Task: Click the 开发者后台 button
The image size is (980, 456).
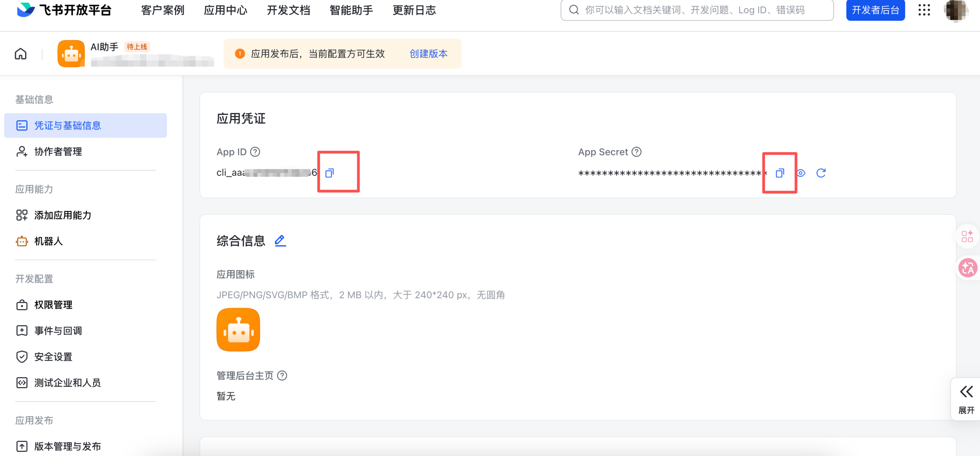Action: click(875, 10)
